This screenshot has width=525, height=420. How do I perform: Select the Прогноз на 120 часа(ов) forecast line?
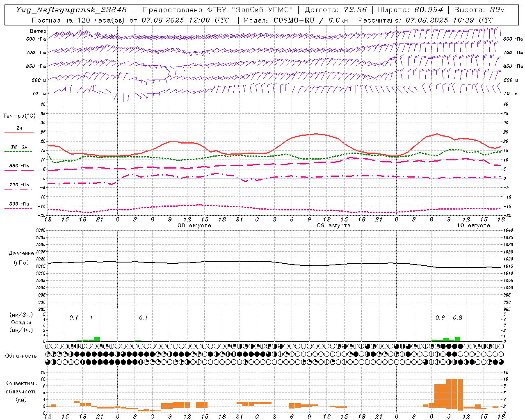(130, 20)
